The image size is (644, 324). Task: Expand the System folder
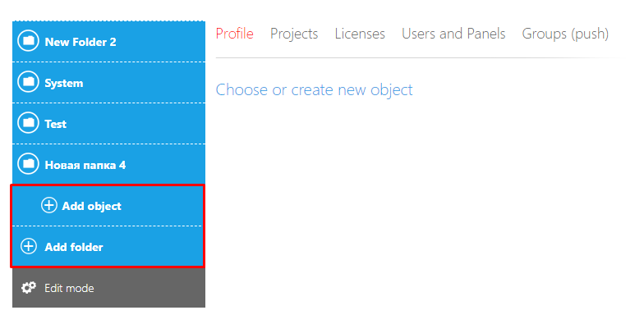108,82
